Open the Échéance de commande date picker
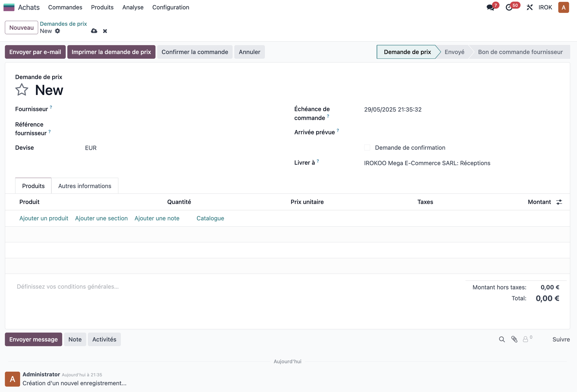 [x=462, y=109]
